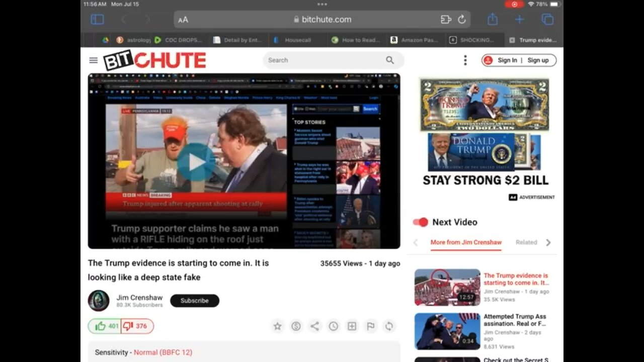
Task: Click the BitChute logo
Action: [x=154, y=60]
